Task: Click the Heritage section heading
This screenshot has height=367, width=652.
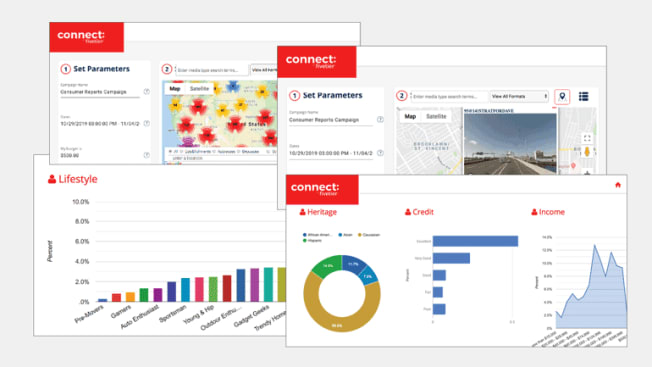Action: pos(318,212)
